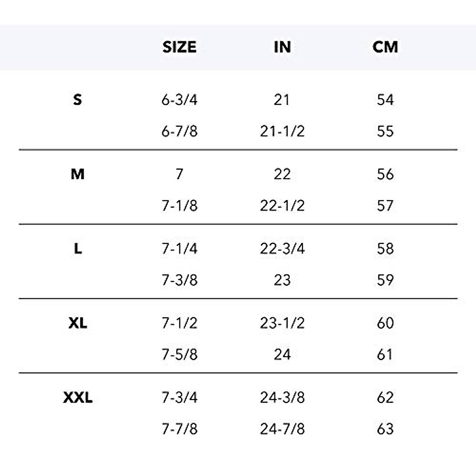476x476 pixels.
Task: Click the 21-1/2 inch measurement
Action: pos(282,131)
